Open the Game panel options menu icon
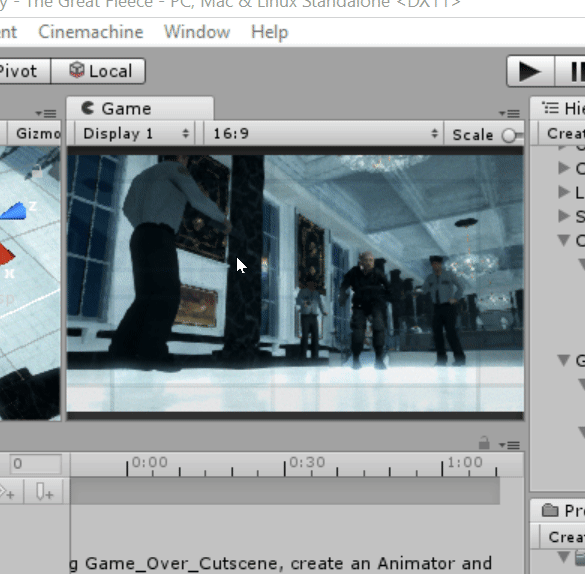Image resolution: width=585 pixels, height=574 pixels. point(510,113)
